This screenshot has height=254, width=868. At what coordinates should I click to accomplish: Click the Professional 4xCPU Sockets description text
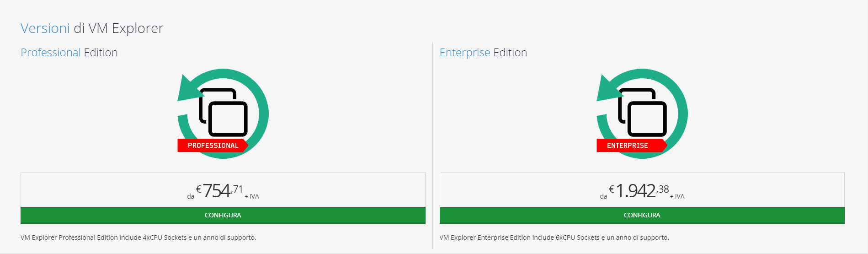(138, 238)
